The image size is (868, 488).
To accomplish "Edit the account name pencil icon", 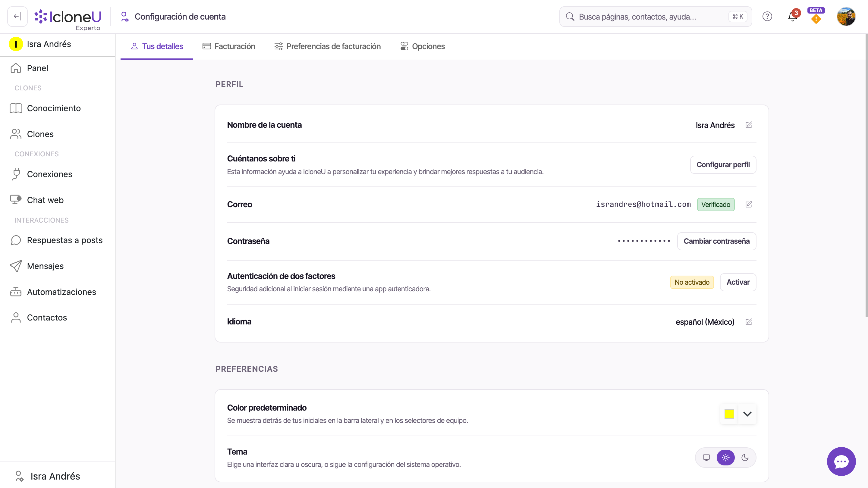I will (x=749, y=125).
